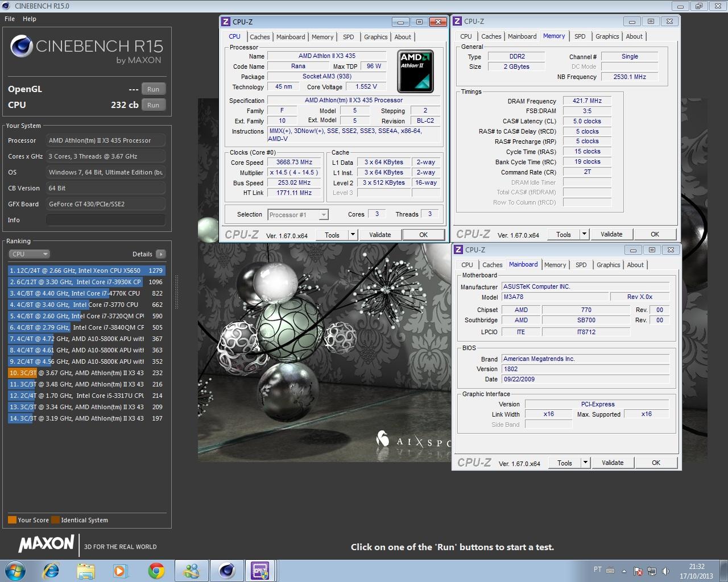Click the network tray icon
The height and width of the screenshot is (582, 728).
click(652, 571)
